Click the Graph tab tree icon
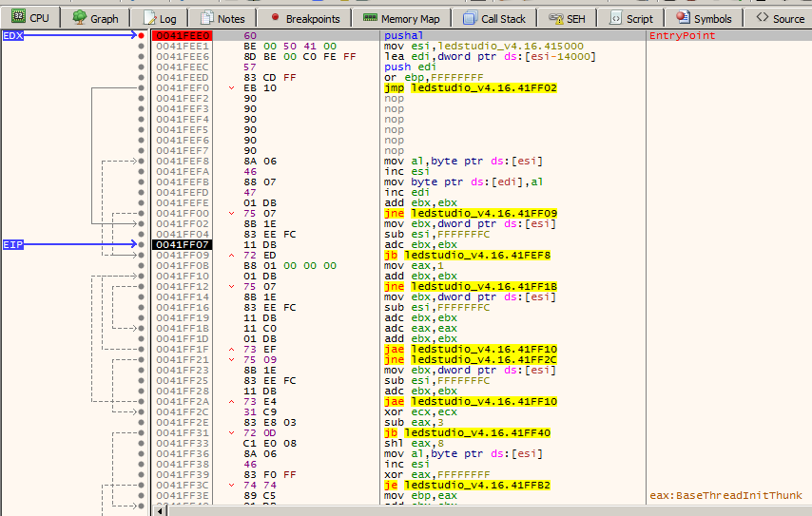Viewport: 812px width, 516px height. [x=80, y=18]
